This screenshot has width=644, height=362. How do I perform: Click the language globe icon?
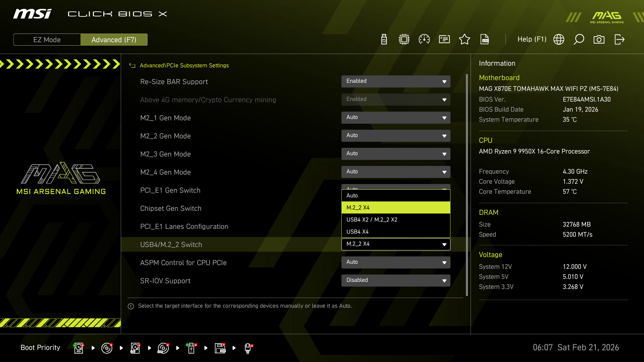(559, 39)
